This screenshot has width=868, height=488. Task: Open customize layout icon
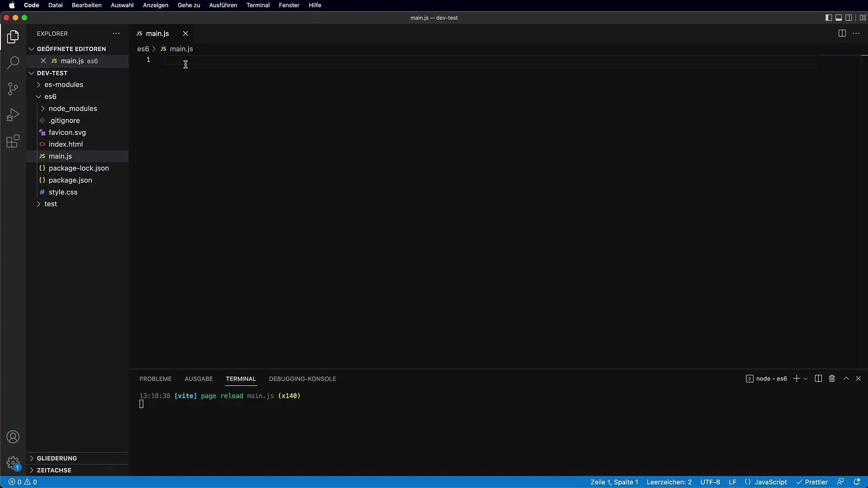pos(863,18)
